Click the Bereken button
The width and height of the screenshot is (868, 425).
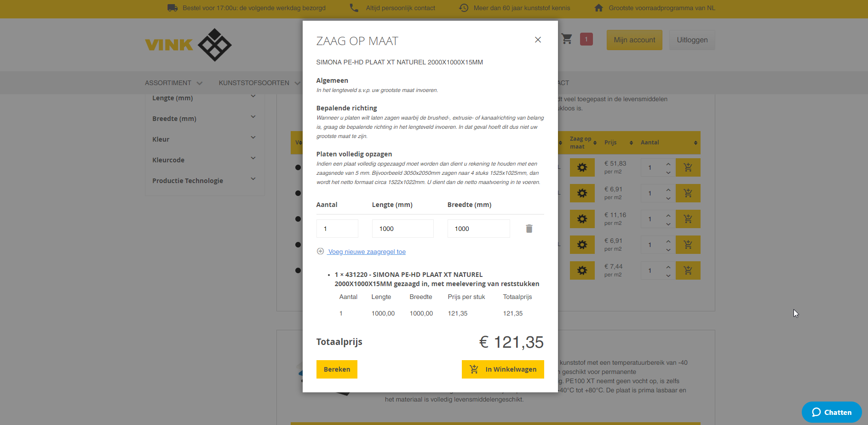[337, 369]
